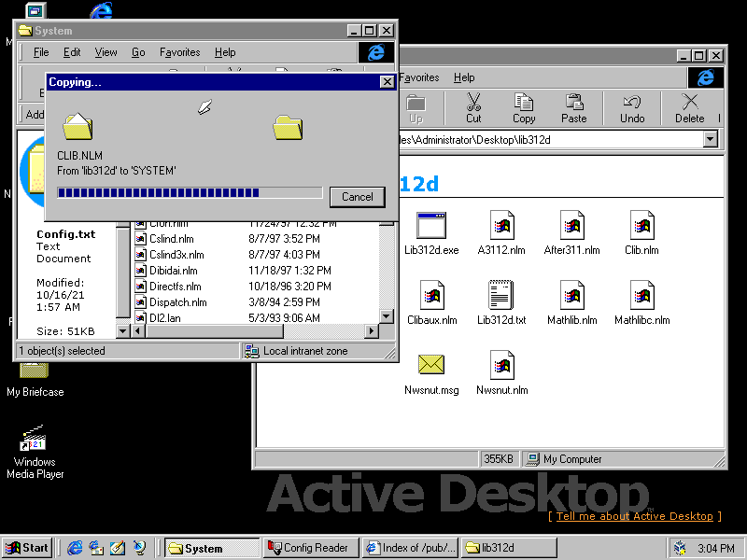Open Help menu in lib312d window
Image resolution: width=747 pixels, height=560 pixels.
(464, 77)
